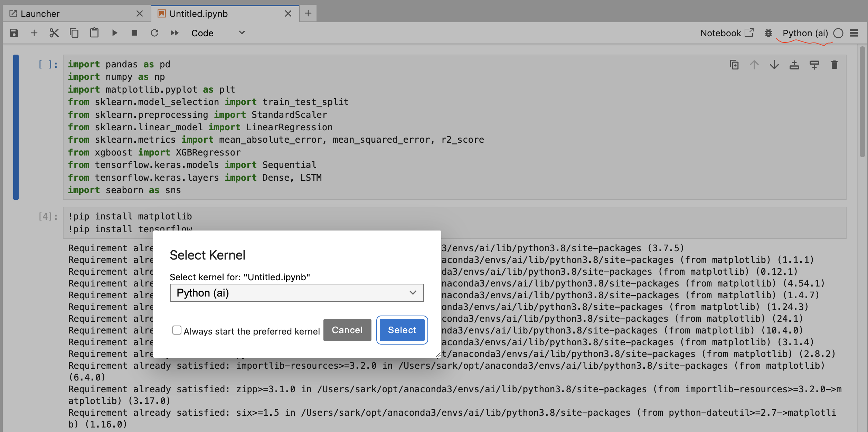The width and height of the screenshot is (868, 432).
Task: Cut selected cell with the scissors icon
Action: pos(54,33)
